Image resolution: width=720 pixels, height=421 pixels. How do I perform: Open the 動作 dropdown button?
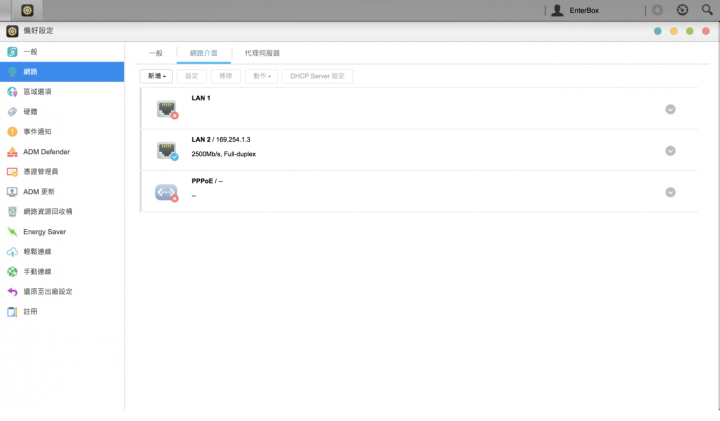click(x=261, y=76)
